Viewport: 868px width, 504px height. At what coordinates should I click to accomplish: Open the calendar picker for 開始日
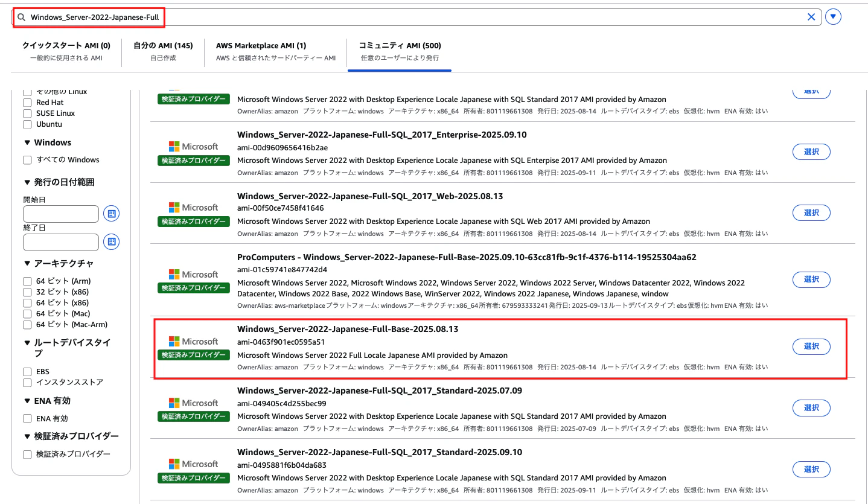coord(111,214)
